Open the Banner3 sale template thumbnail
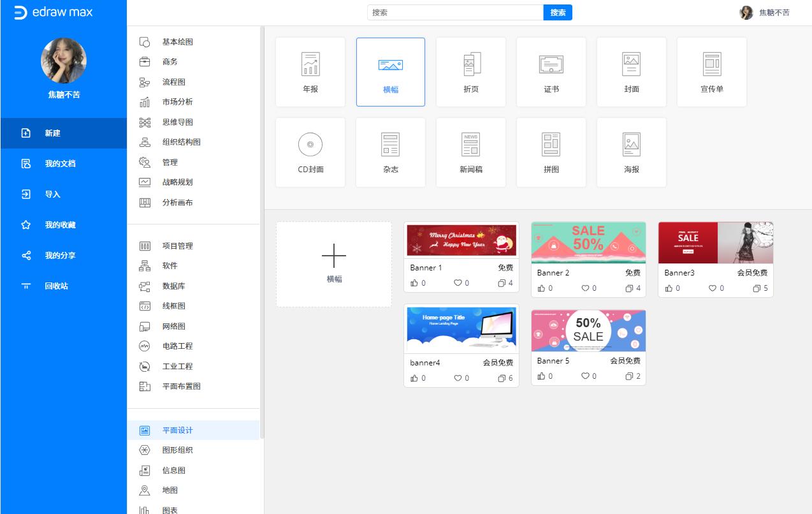Viewport: 812px width, 514px height. click(715, 242)
